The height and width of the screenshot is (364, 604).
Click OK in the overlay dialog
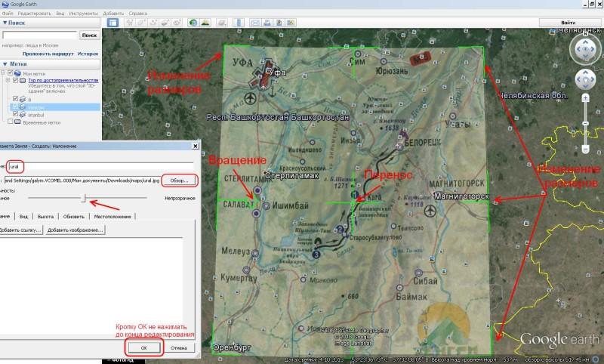pos(143,348)
